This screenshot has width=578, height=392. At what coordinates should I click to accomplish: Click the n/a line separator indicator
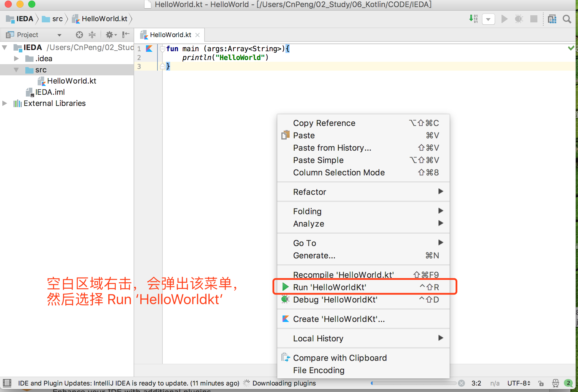coord(495,383)
